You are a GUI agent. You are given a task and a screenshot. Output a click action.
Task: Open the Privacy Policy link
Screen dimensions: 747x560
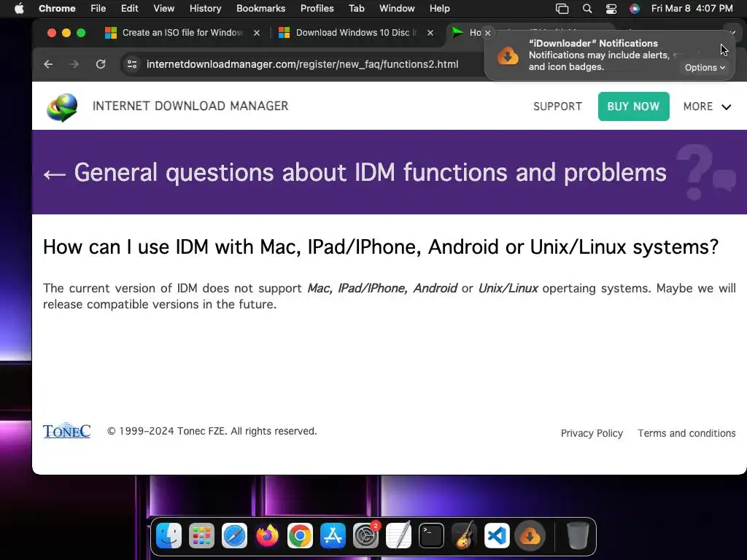[x=592, y=433]
